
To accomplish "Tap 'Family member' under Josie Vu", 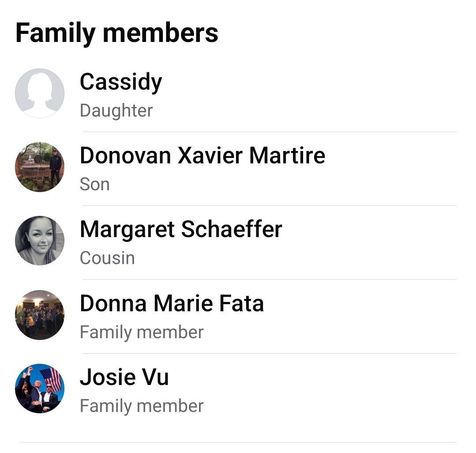I will 142,406.
